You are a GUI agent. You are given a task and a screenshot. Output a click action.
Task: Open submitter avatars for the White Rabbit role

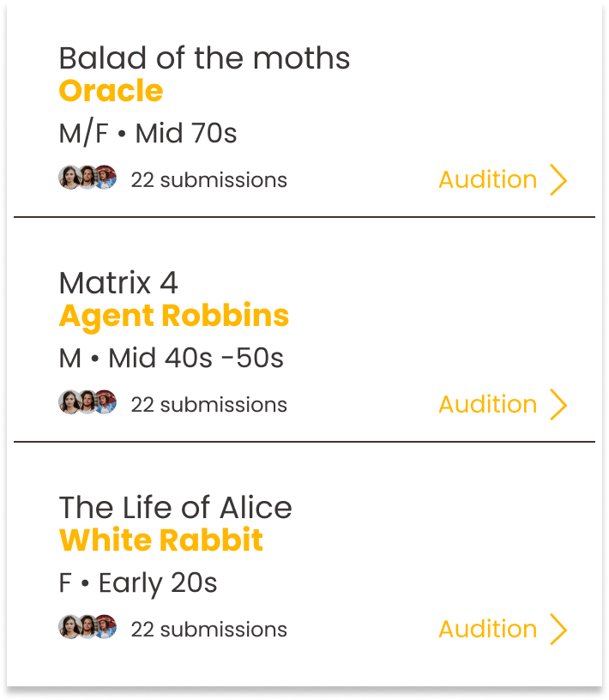(x=87, y=627)
